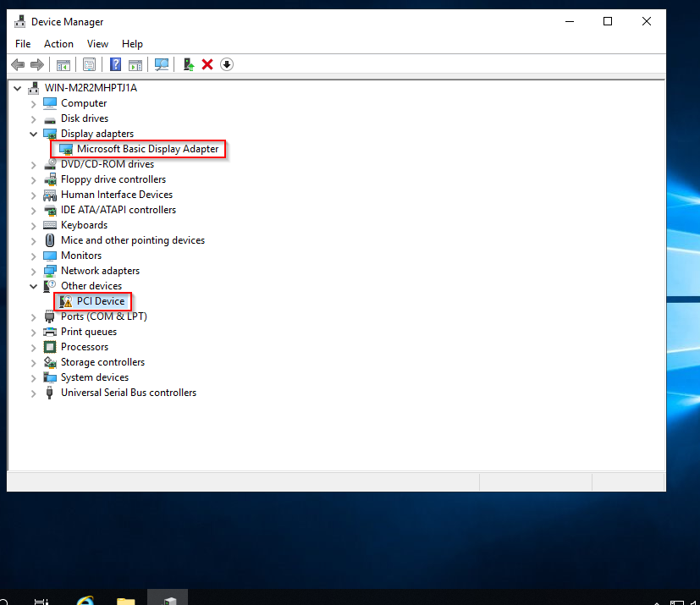Select the Storage controllers label
This screenshot has height=605, width=700.
(102, 362)
